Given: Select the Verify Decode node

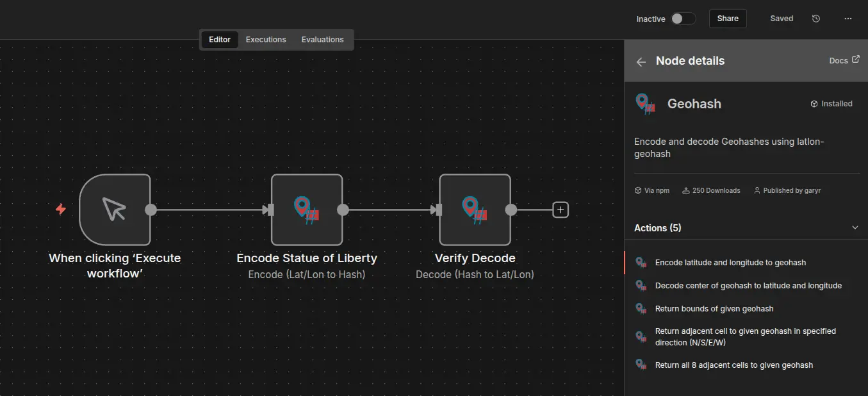Looking at the screenshot, I should pyautogui.click(x=475, y=210).
